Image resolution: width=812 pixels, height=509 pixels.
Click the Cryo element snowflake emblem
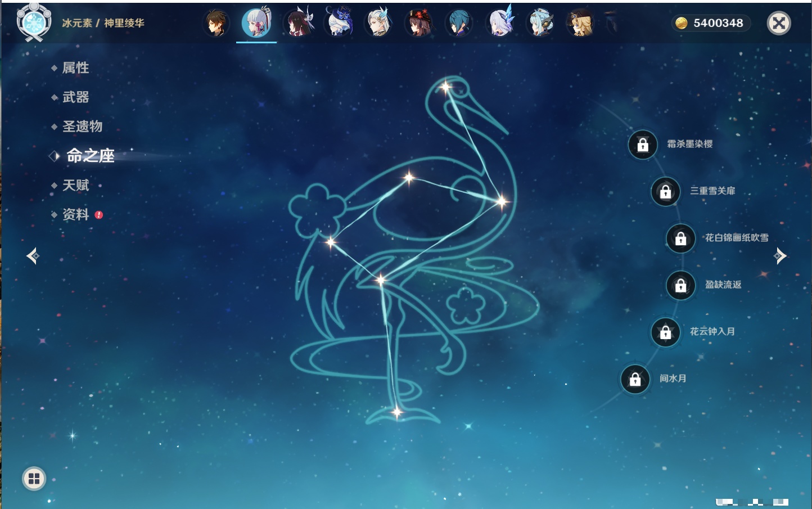(x=34, y=22)
